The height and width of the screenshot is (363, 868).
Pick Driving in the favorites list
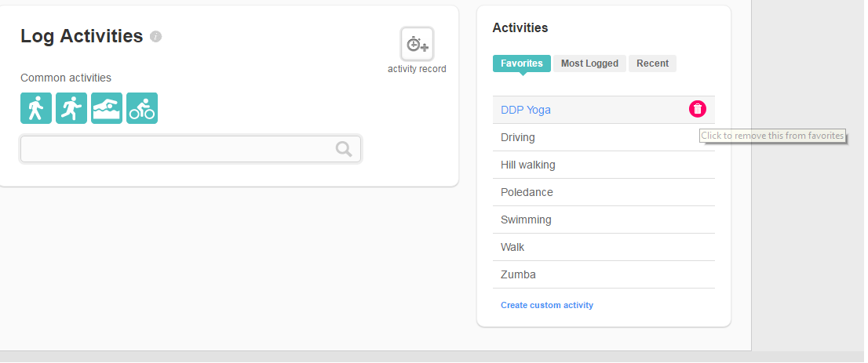pos(604,137)
